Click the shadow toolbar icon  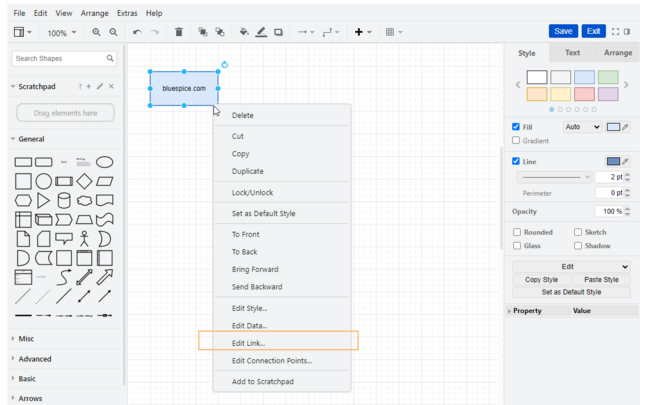pyautogui.click(x=278, y=32)
